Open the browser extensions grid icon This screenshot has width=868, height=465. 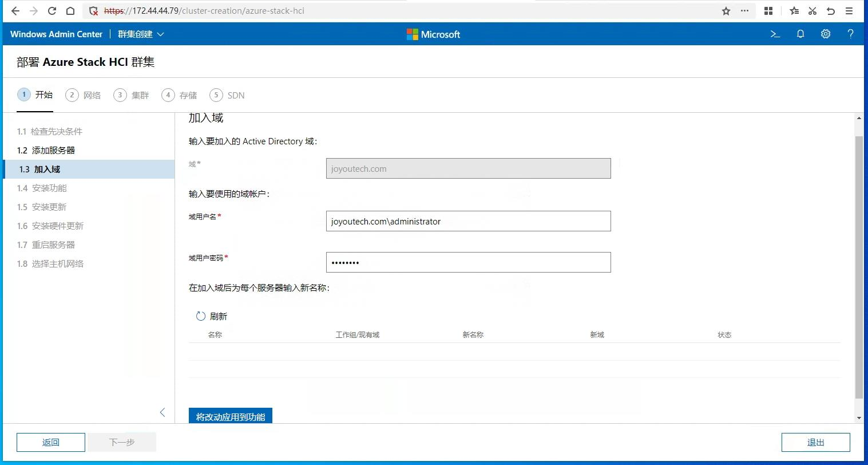[x=768, y=11]
